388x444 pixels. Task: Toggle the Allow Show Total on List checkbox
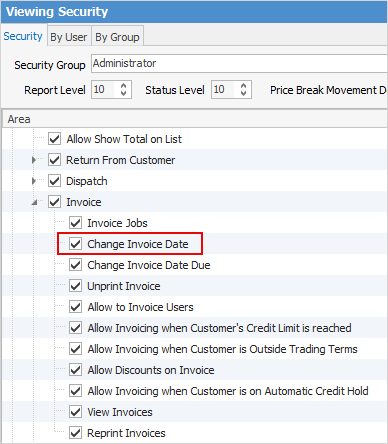point(54,139)
